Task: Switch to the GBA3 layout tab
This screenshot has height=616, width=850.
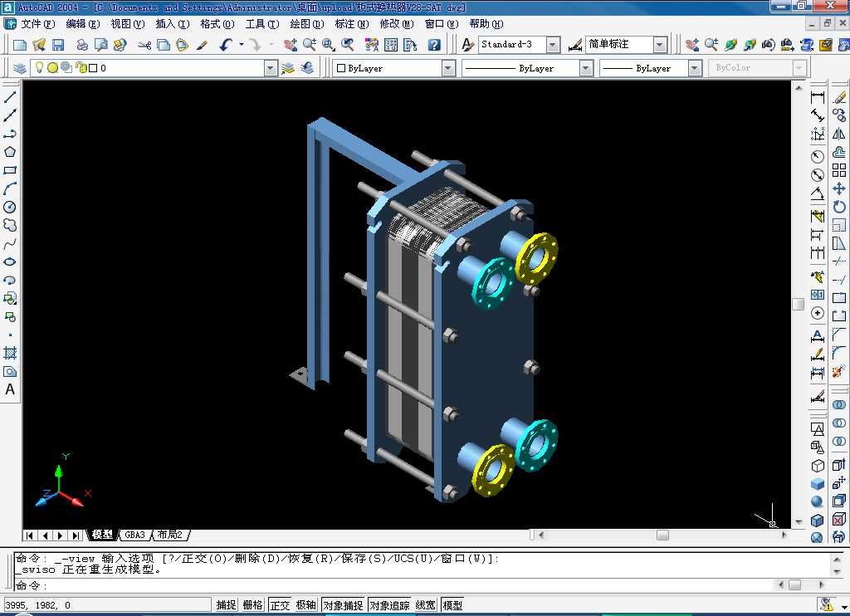Action: pos(135,535)
